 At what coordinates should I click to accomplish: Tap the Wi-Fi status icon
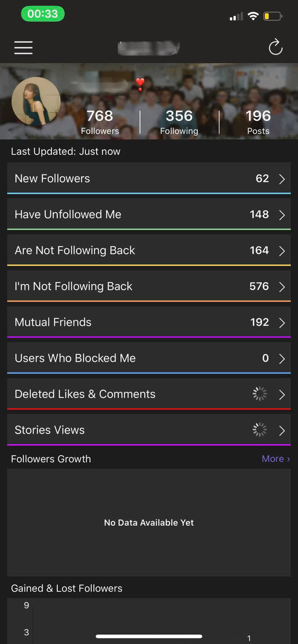click(253, 16)
